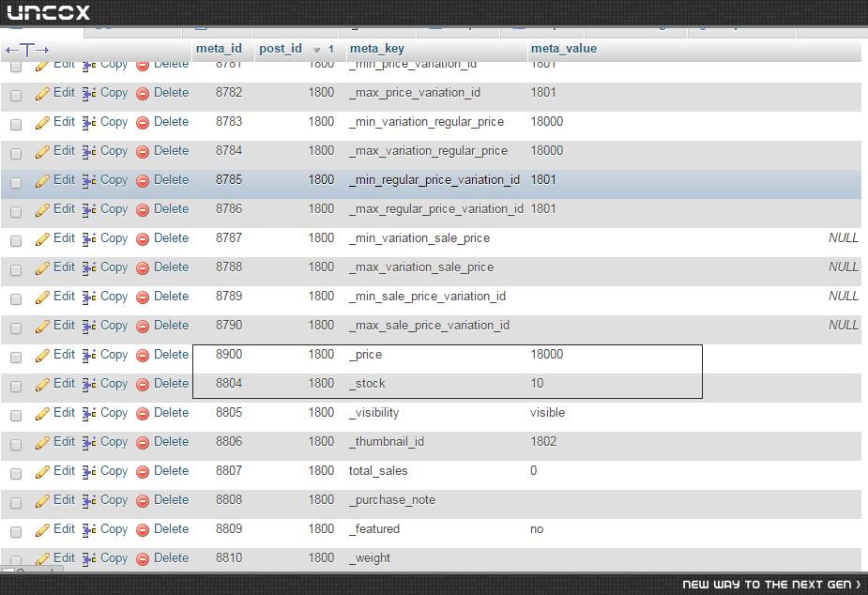Click the Copy link for row 8790

[114, 326]
